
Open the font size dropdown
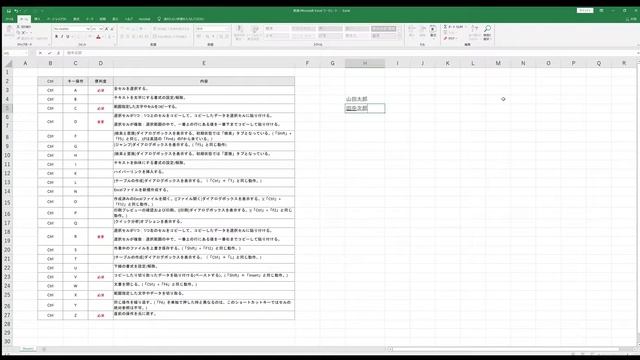[x=101, y=29]
